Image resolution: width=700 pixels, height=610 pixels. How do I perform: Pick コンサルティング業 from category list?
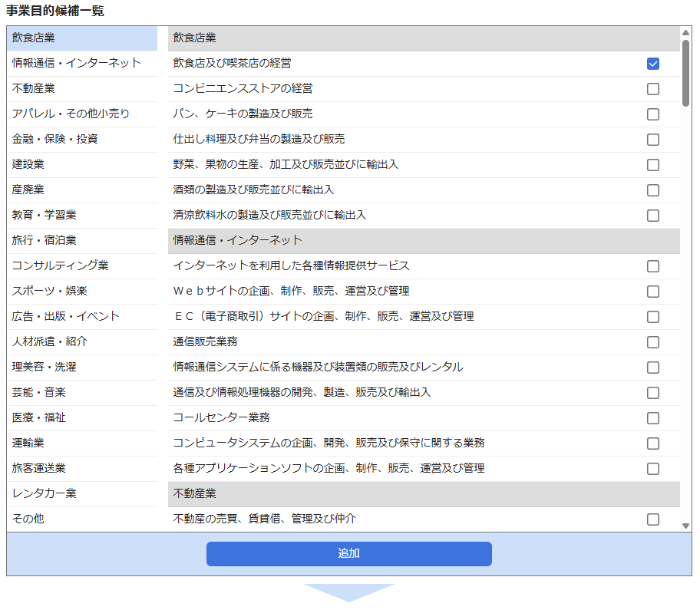pos(61,265)
